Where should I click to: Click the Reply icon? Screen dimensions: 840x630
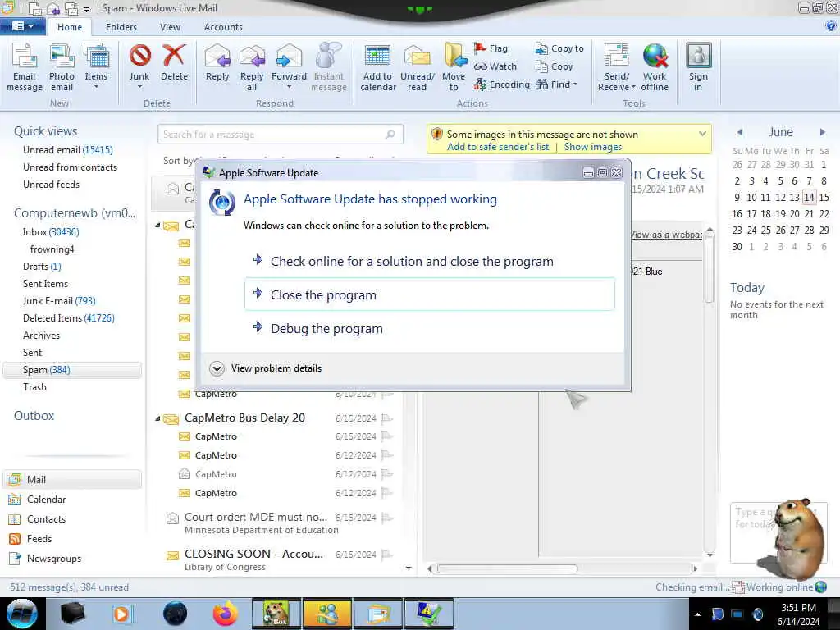(217, 63)
